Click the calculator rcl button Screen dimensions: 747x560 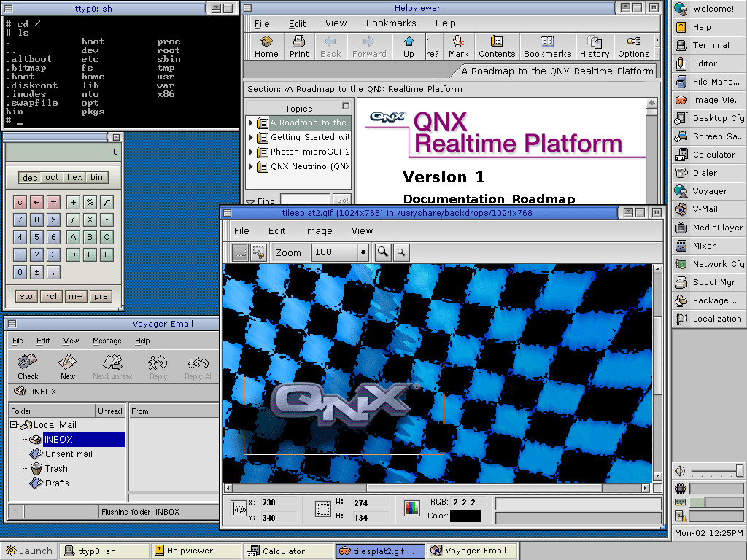tap(51, 296)
